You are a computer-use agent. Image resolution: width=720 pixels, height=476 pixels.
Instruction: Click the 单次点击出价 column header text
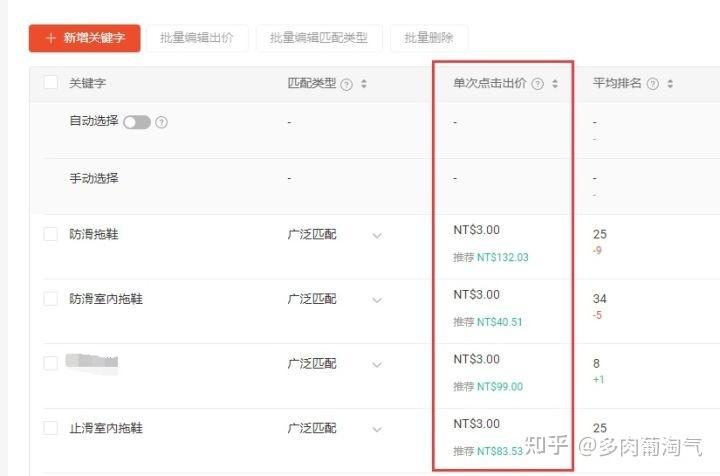(x=489, y=83)
